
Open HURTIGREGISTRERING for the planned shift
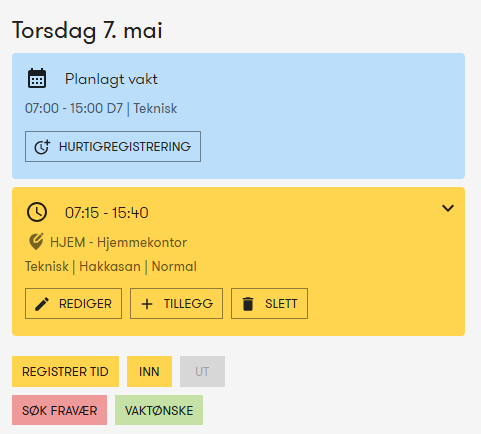113,146
